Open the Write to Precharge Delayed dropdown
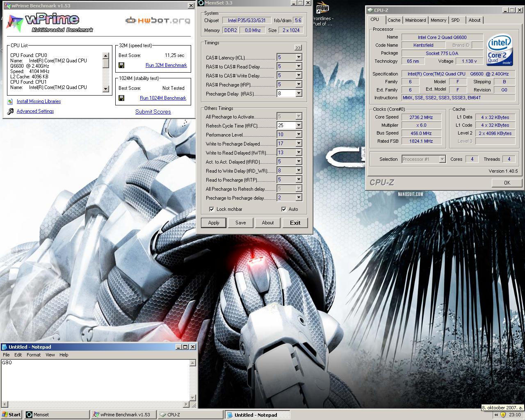 tap(299, 144)
